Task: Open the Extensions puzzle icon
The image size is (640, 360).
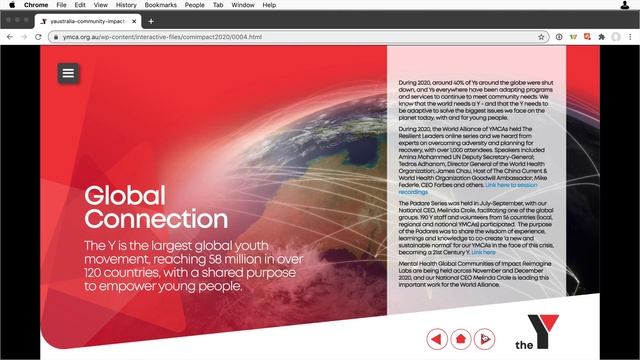Action: point(602,37)
